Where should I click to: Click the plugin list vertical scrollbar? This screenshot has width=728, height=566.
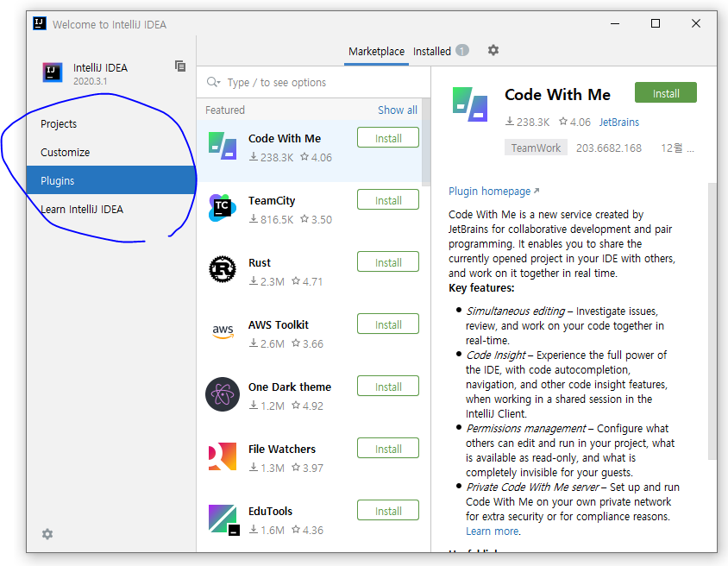426,142
